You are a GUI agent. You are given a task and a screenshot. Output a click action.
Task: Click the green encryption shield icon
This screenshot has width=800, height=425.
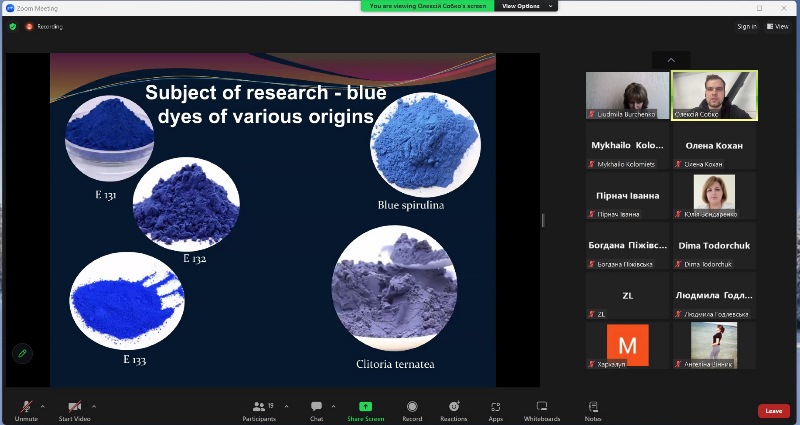click(x=13, y=27)
